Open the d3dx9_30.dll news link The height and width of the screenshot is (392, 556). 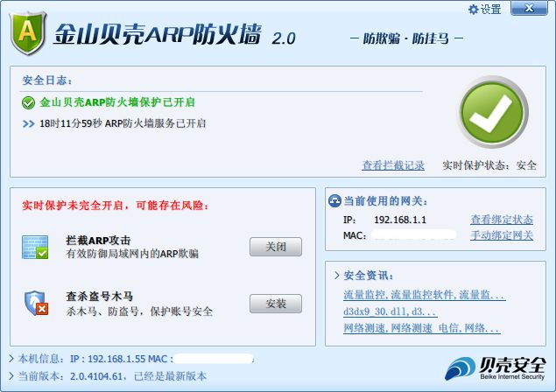[390, 311]
